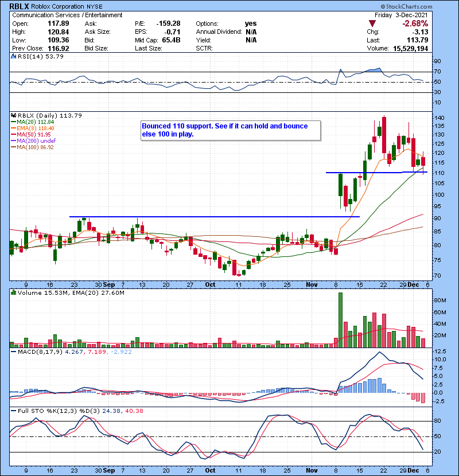Screen dimensions: 459x476
Task: Click the Bounced 110 support annotation text
Action: [225, 130]
